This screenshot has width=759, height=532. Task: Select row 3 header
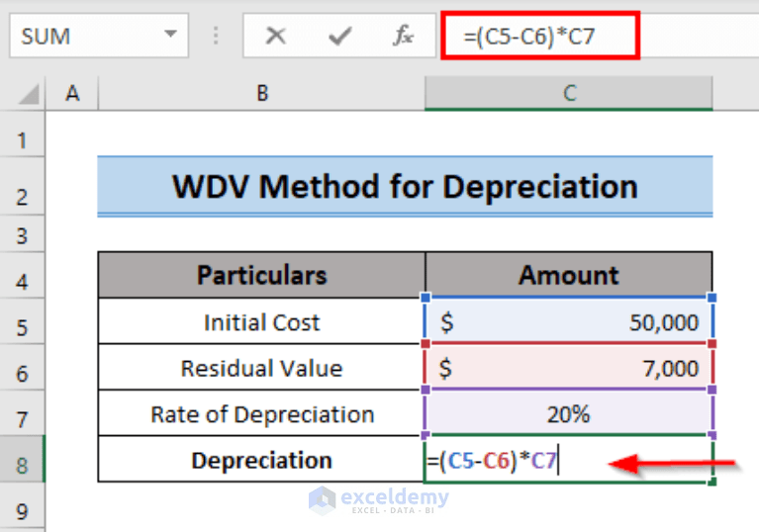point(23,233)
